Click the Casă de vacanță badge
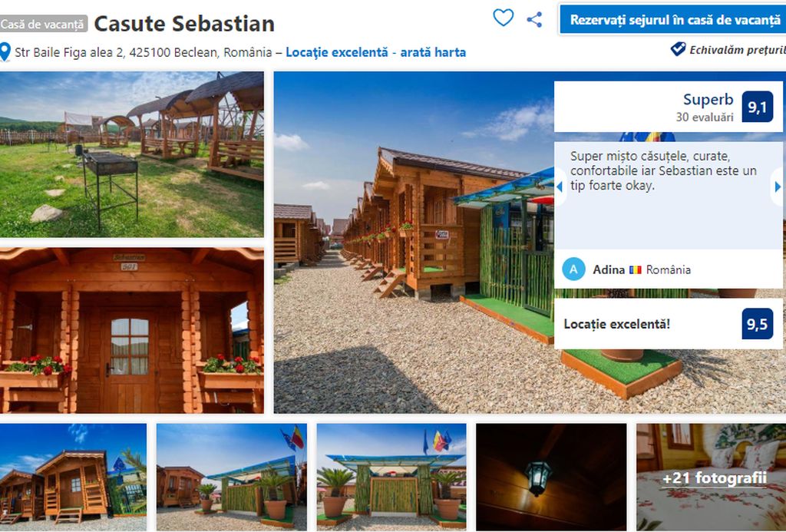Image resolution: width=786 pixels, height=532 pixels. [x=43, y=24]
